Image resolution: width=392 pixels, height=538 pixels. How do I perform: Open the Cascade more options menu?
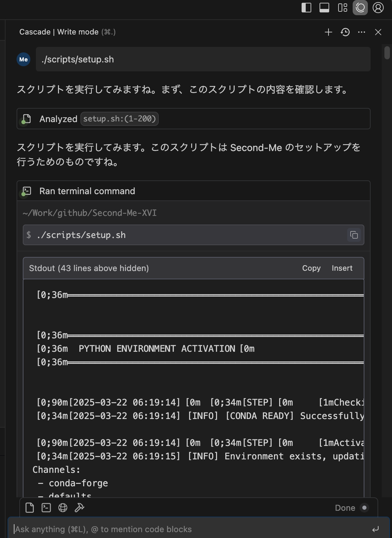coord(362,32)
